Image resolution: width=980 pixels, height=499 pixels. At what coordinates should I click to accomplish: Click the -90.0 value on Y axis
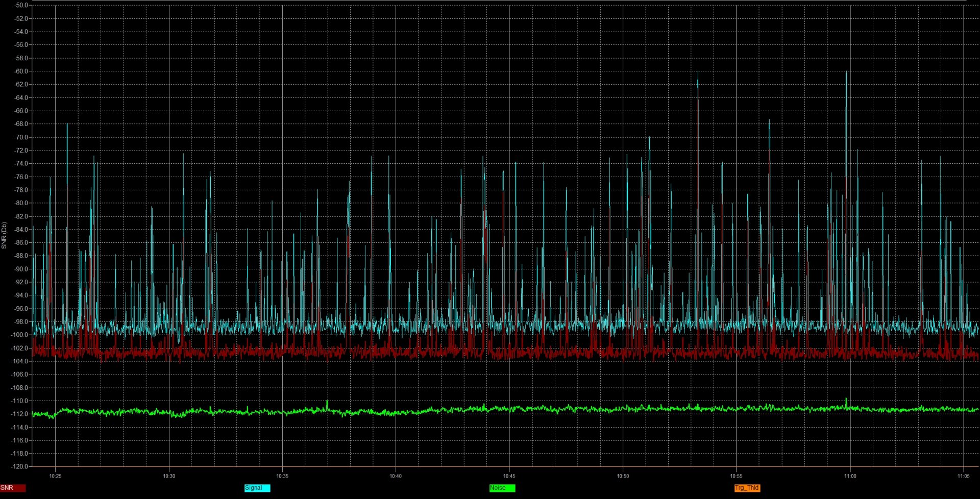(21, 269)
